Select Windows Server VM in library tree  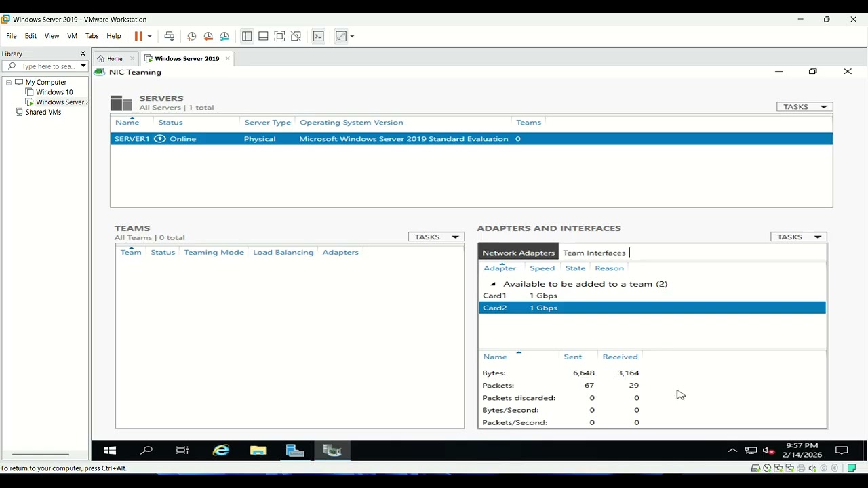click(x=62, y=102)
